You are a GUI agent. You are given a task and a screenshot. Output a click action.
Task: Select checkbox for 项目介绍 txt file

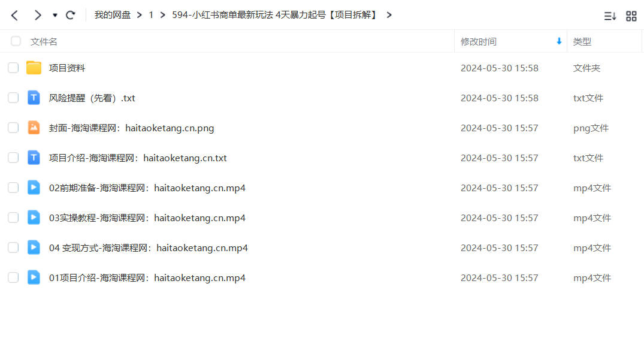coord(13,158)
